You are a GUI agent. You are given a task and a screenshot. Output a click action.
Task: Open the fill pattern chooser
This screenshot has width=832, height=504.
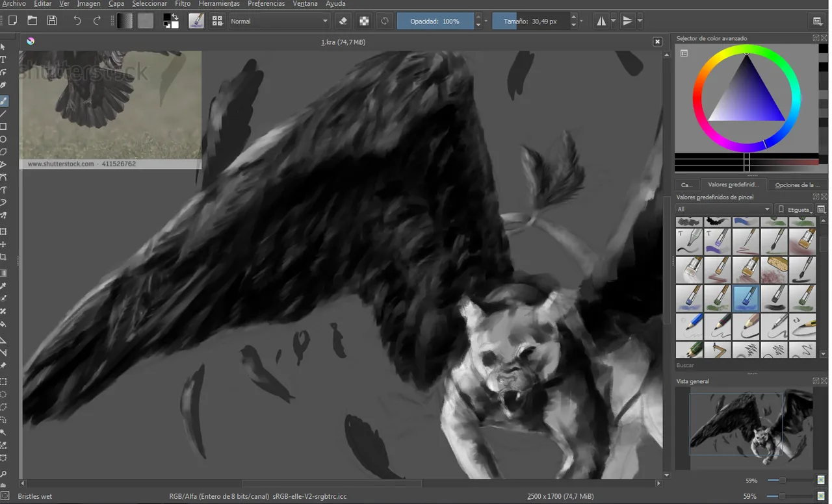pos(146,21)
